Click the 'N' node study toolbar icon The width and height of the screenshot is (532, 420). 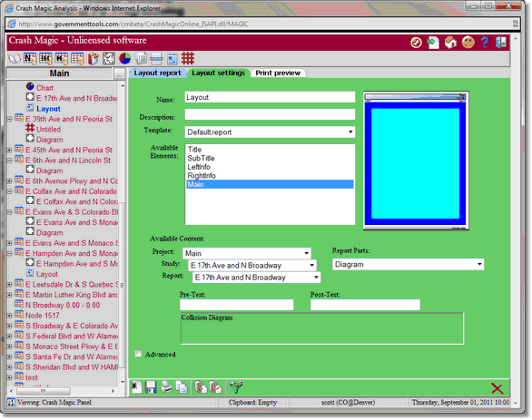pos(30,59)
